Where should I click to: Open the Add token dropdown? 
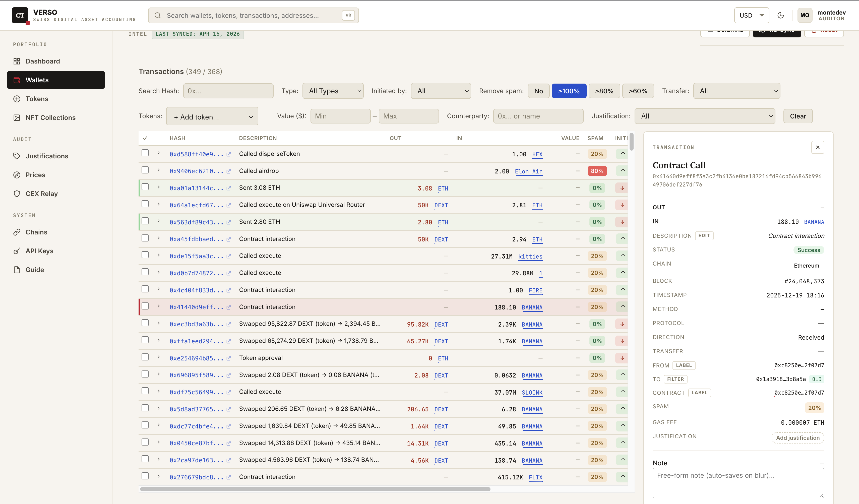pyautogui.click(x=212, y=116)
